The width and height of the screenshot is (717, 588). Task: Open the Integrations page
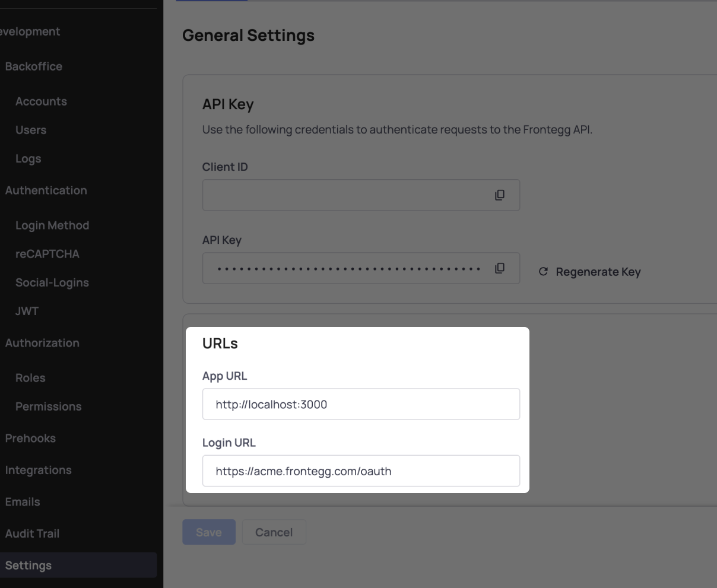click(38, 471)
